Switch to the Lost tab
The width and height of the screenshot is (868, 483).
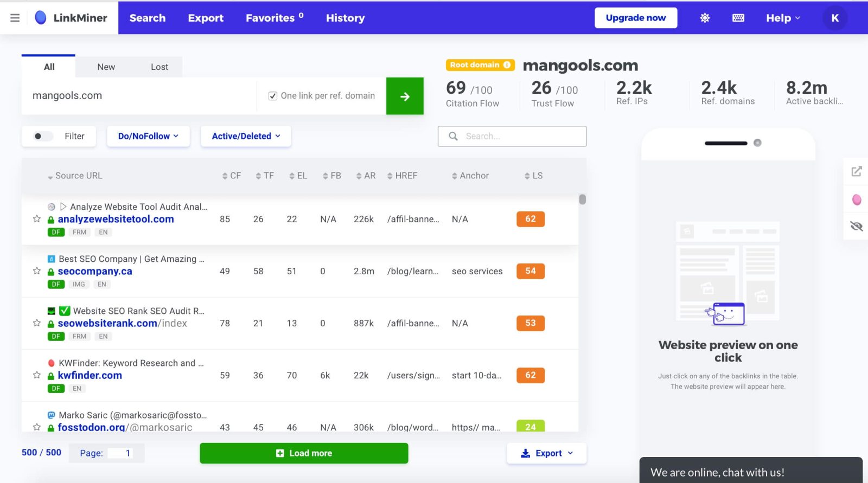pos(159,67)
